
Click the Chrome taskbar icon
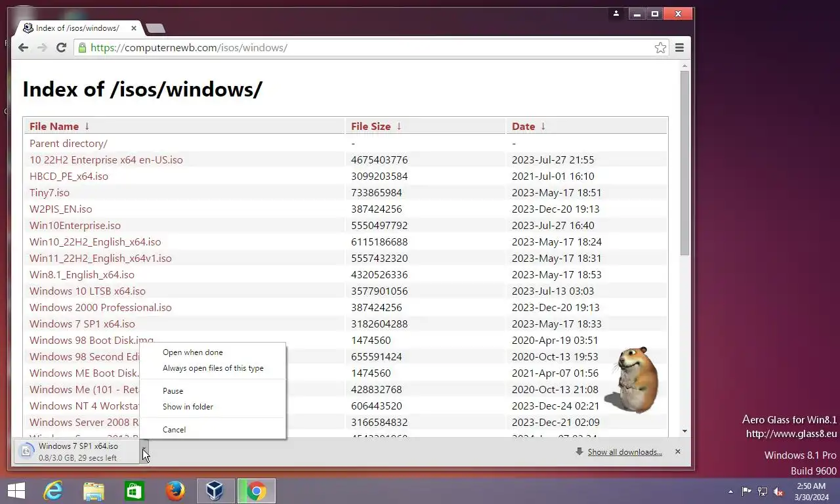(257, 491)
